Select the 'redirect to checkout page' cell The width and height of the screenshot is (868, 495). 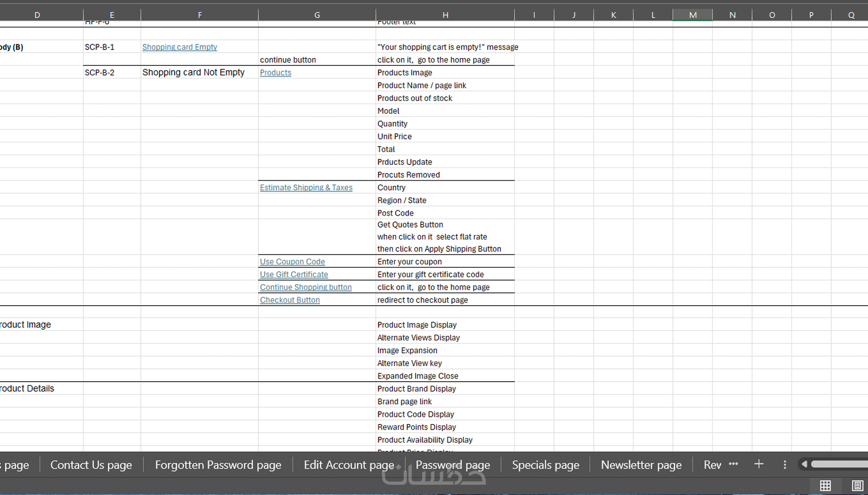click(445, 300)
